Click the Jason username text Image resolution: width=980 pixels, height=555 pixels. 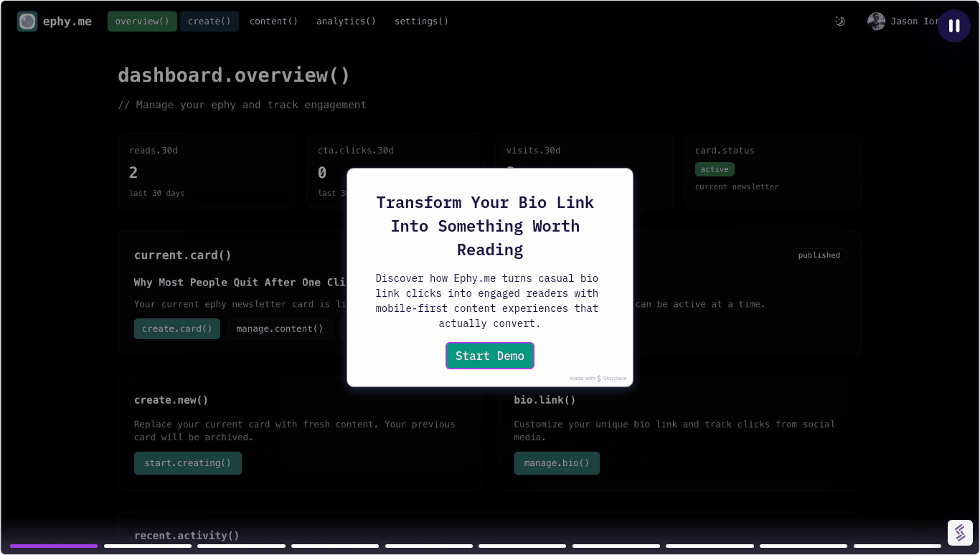click(915, 22)
